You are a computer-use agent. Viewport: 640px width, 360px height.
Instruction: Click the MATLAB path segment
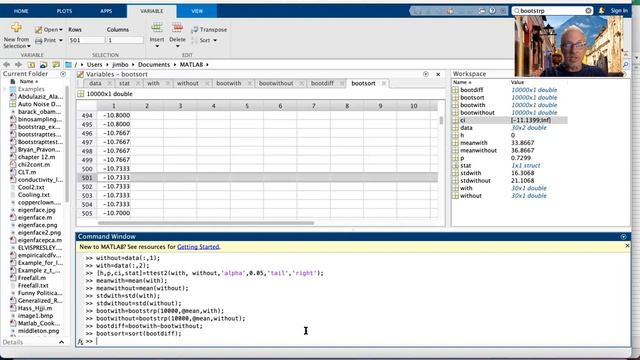(x=191, y=64)
